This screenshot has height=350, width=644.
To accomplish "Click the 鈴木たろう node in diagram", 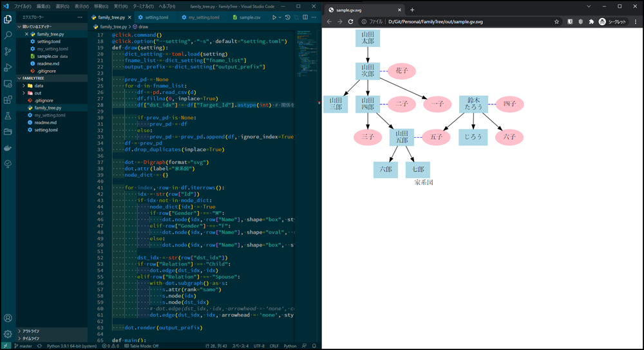I will coord(473,104).
